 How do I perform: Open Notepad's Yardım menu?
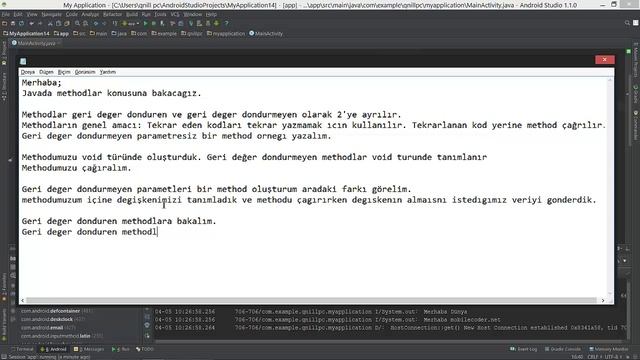(108, 72)
